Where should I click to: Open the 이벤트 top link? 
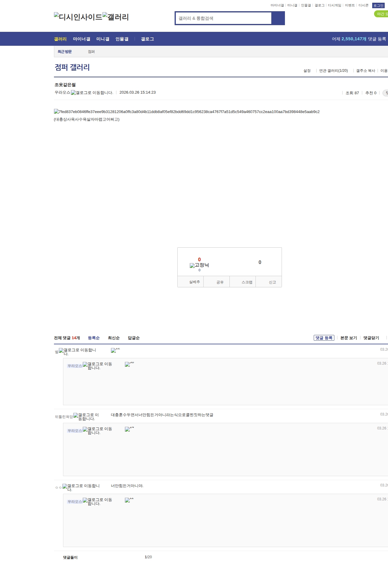pyautogui.click(x=350, y=5)
